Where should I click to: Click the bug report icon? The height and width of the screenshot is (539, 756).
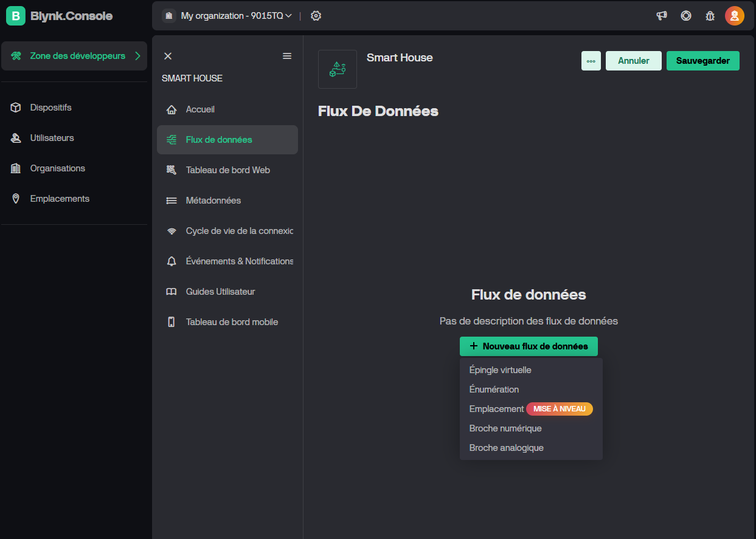coord(710,16)
